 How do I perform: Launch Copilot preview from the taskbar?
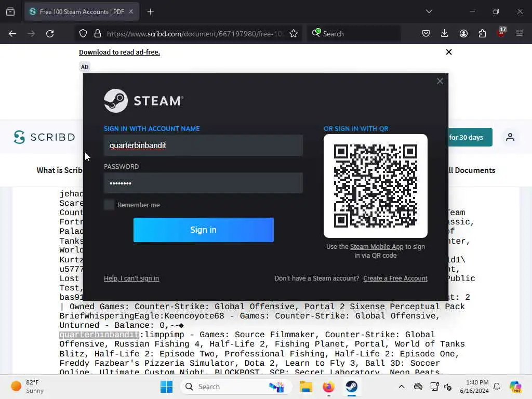point(515,387)
